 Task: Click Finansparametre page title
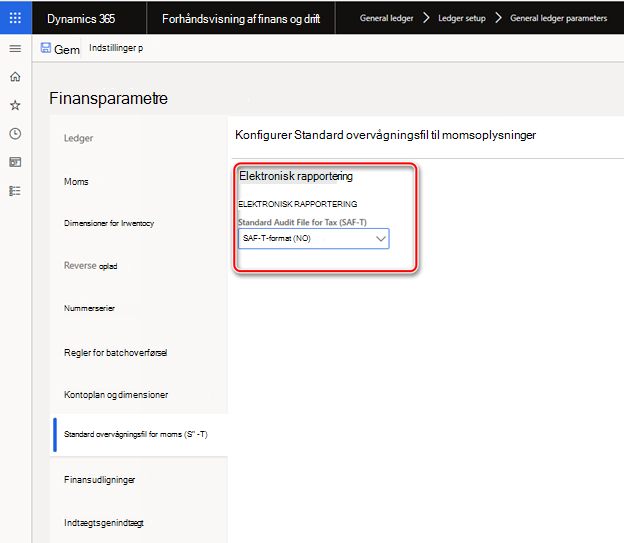tap(108, 98)
